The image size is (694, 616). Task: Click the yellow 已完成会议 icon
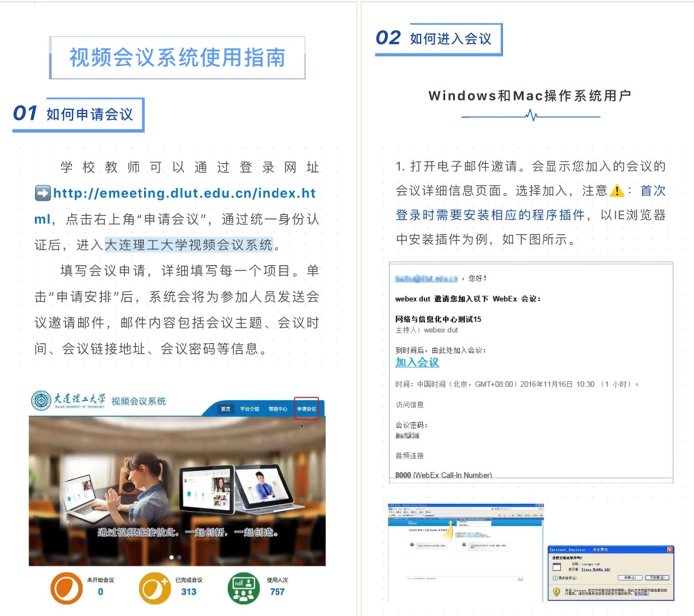154,588
